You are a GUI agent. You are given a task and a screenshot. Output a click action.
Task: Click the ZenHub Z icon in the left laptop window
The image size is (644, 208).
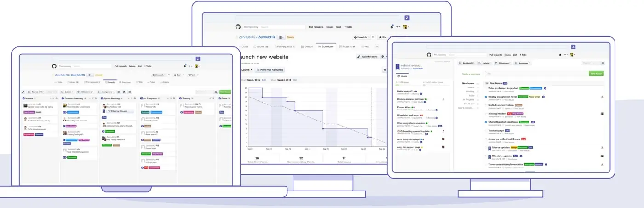tap(198, 58)
